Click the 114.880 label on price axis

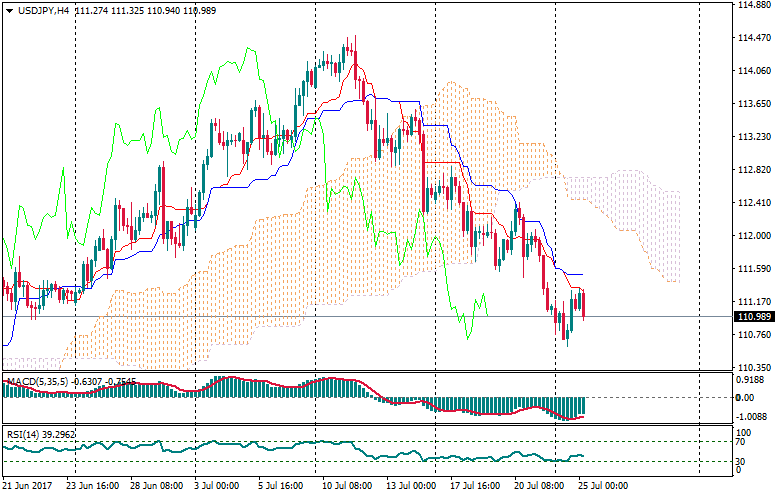coord(751,5)
